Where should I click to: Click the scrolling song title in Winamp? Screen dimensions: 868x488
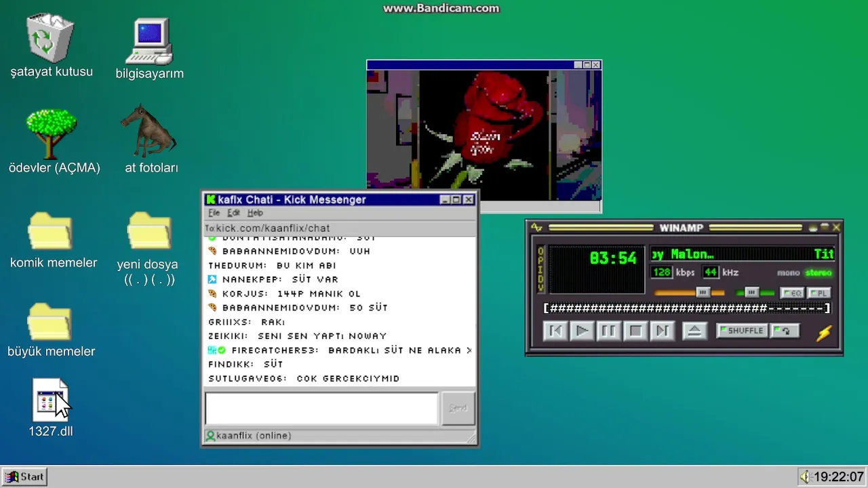742,254
